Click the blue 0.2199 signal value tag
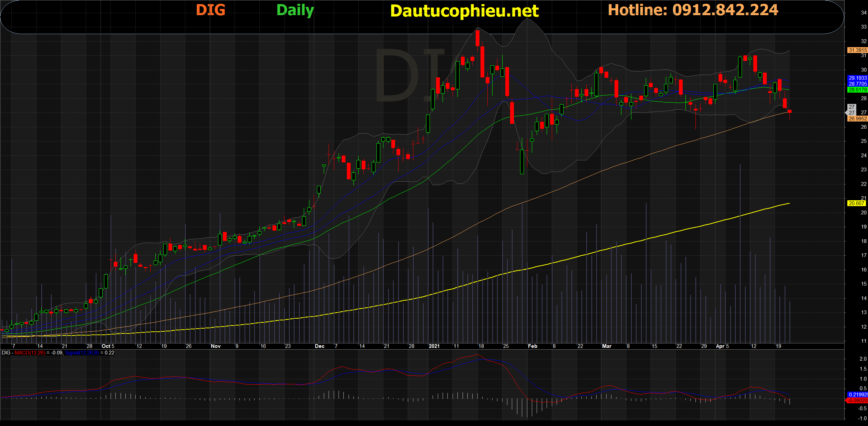Screen dimensions: 868x426 [x=857, y=395]
